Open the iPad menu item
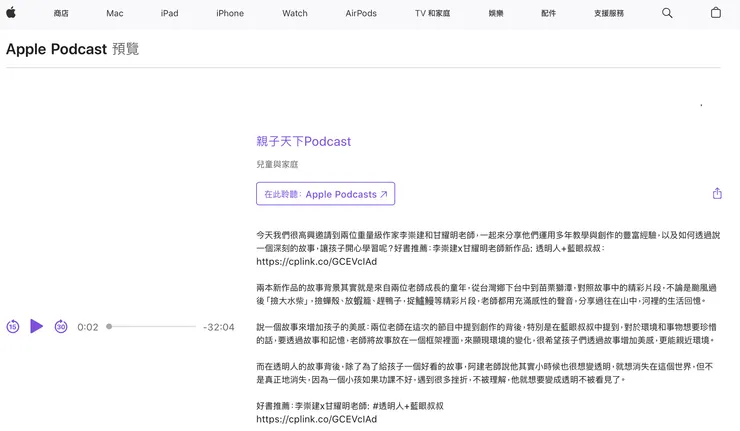 [169, 13]
